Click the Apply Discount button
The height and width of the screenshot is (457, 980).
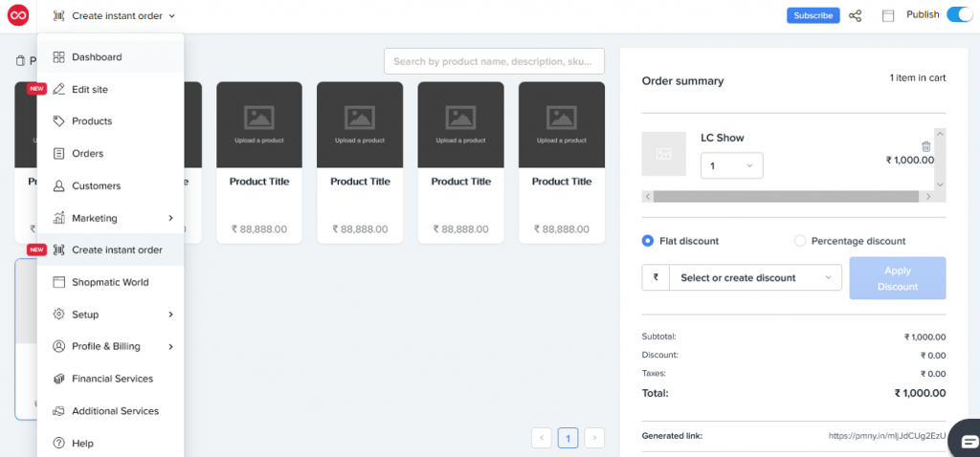(x=898, y=278)
